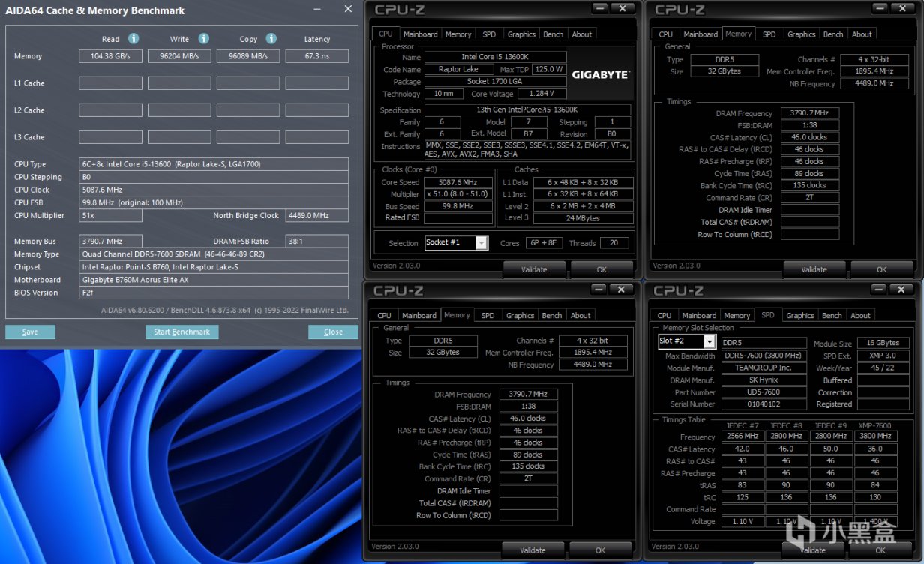This screenshot has height=564, width=924.
Task: Click Save in the AIDA64 benchmark window
Action: click(30, 331)
